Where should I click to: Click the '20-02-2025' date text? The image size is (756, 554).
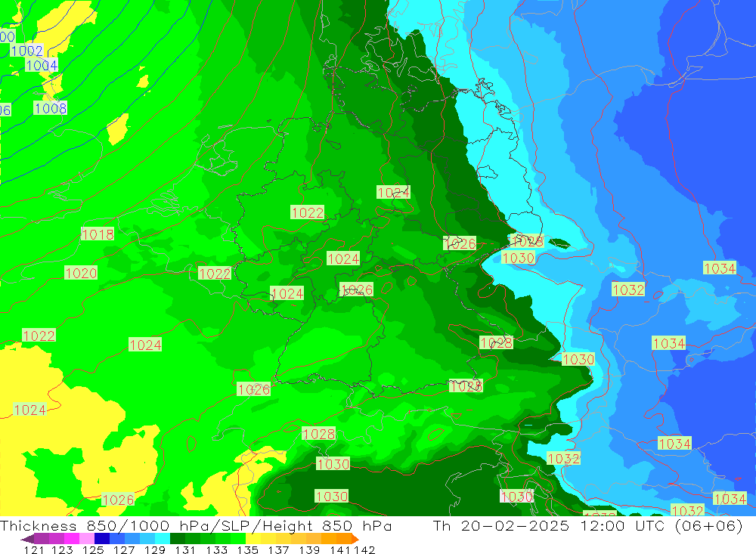515,525
